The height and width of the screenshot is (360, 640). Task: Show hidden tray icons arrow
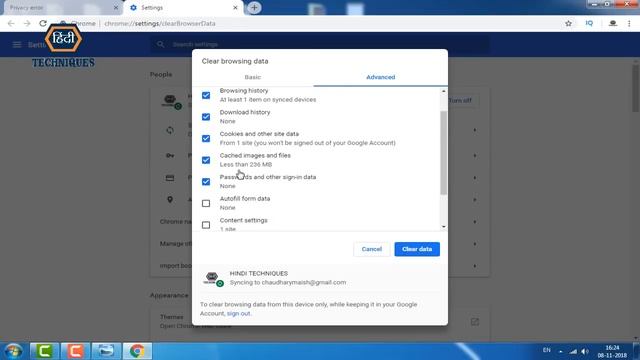560,351
